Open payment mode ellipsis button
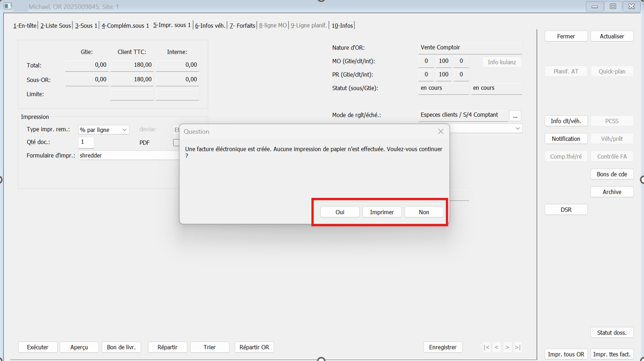This screenshot has height=361, width=644. click(x=515, y=116)
